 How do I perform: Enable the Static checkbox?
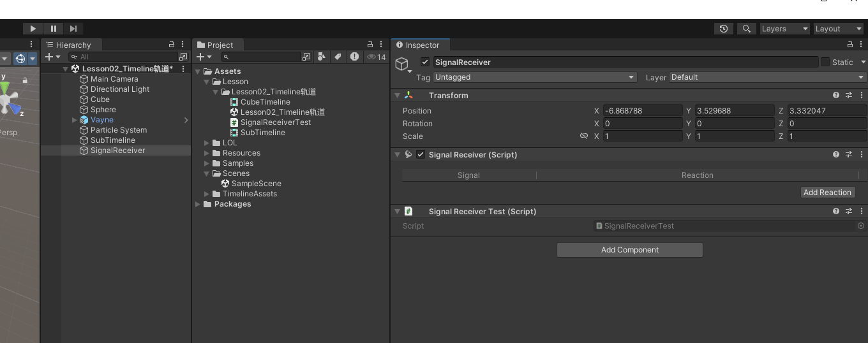pyautogui.click(x=825, y=62)
